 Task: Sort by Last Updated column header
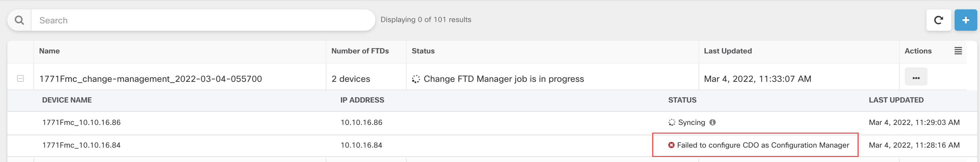click(727, 51)
